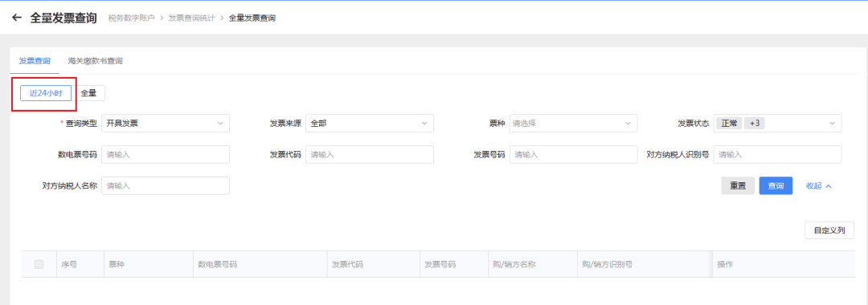Screen dimensions: 868x305
Task: Toggle the select-all checkbox in table header
Action: click(x=39, y=264)
